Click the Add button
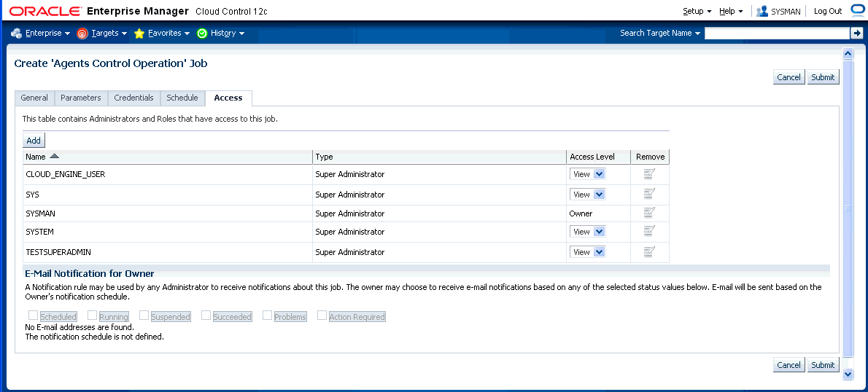The height and width of the screenshot is (392, 868). [34, 141]
